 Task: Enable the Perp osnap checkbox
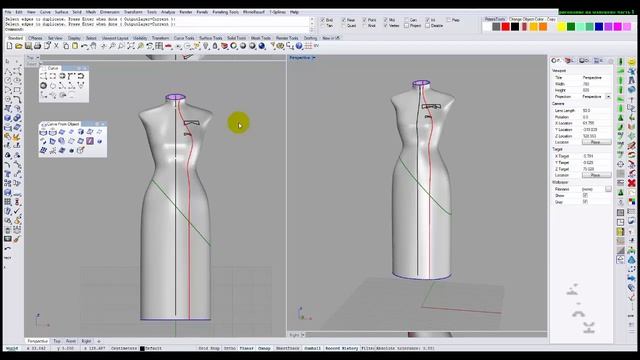[x=449, y=20]
